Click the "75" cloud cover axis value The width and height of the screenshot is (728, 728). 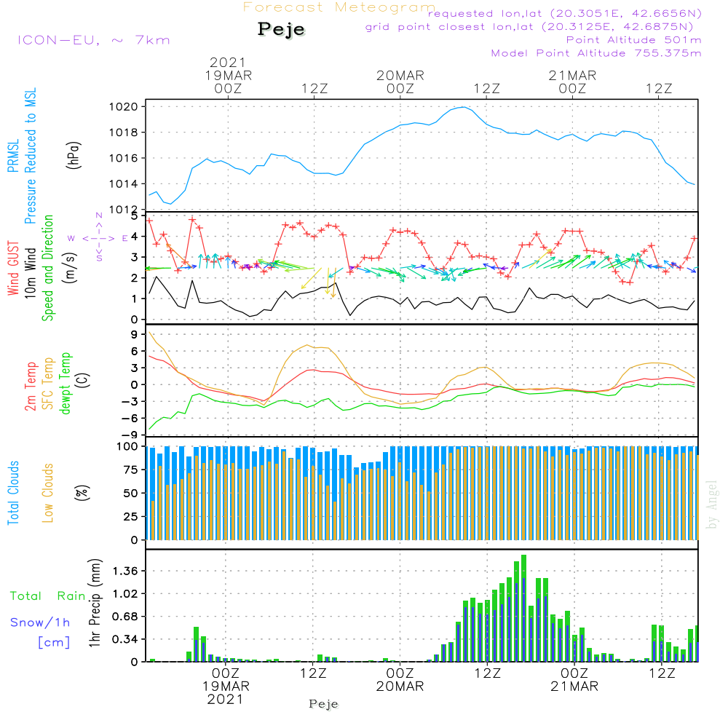click(131, 470)
